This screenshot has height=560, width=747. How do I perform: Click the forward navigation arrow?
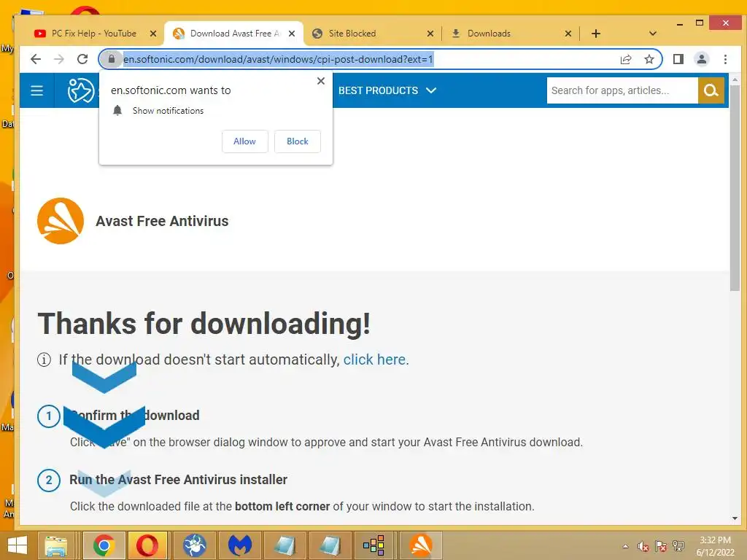[59, 59]
